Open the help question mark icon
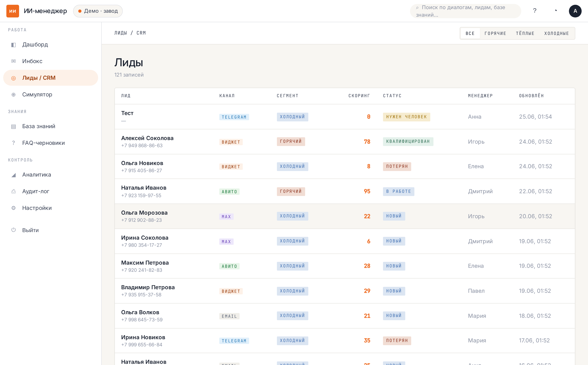This screenshot has height=365, width=588. [x=535, y=11]
